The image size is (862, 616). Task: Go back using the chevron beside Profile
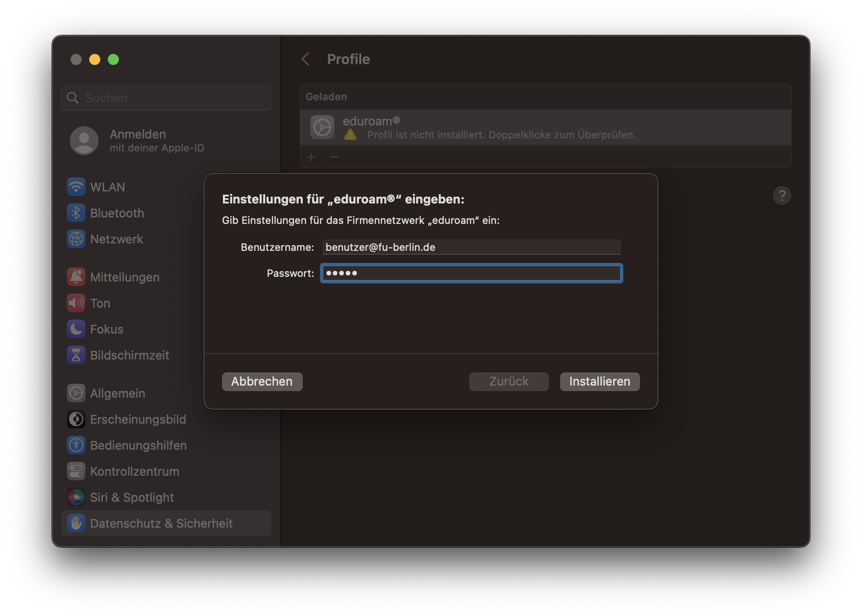point(306,59)
